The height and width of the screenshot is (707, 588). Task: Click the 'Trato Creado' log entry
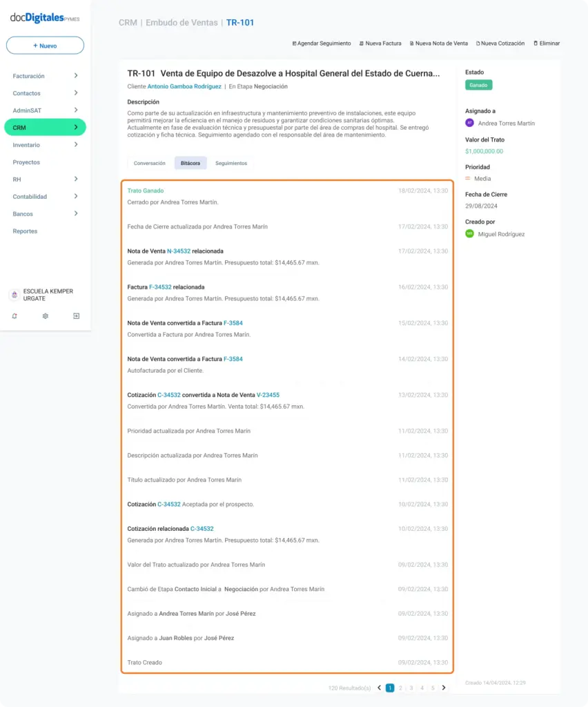[x=288, y=662]
